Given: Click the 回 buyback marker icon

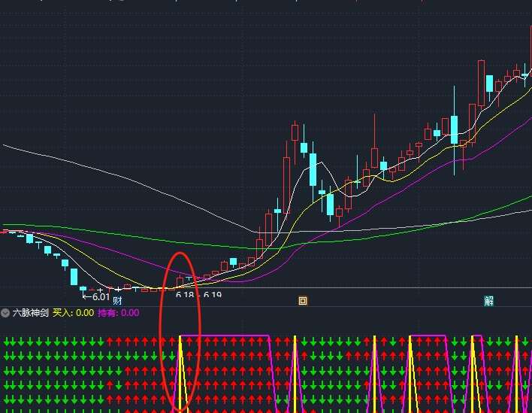Looking at the screenshot, I should point(303,301).
